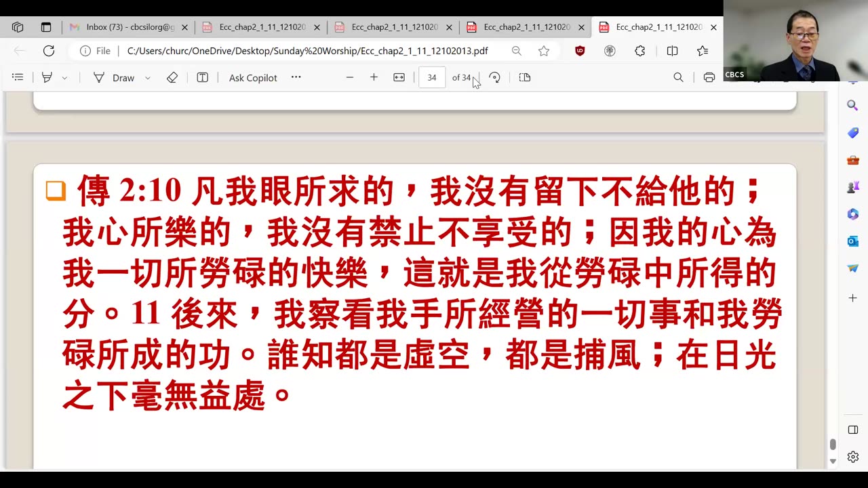Open the sidebar Games panel

[853, 187]
